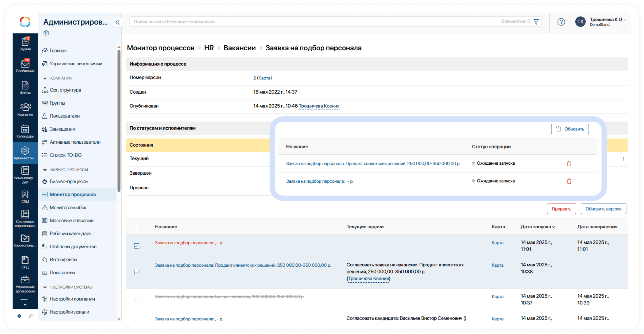Click the Обновить refresh button

pyautogui.click(x=570, y=129)
